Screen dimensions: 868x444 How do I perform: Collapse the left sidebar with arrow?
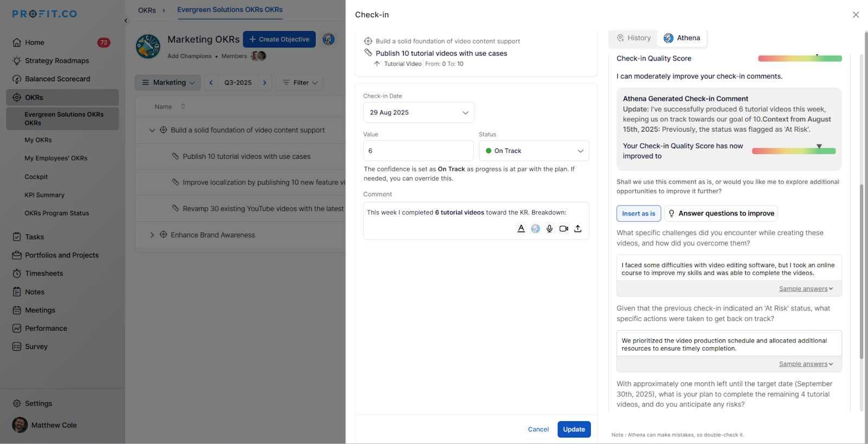click(x=126, y=21)
